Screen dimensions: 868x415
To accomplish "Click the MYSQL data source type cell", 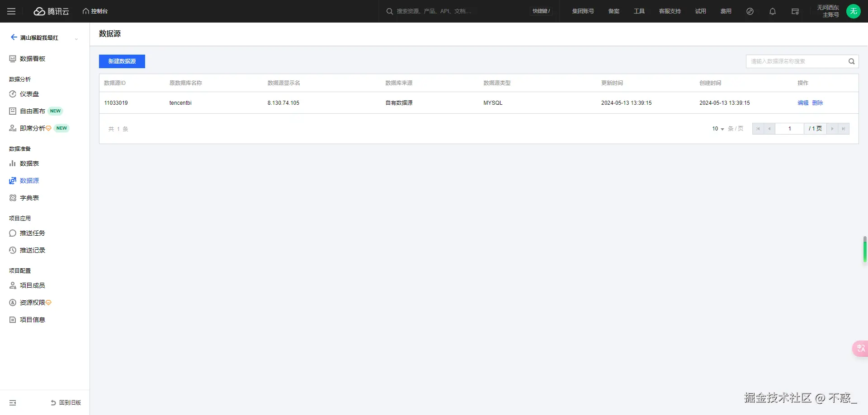I will 493,103.
